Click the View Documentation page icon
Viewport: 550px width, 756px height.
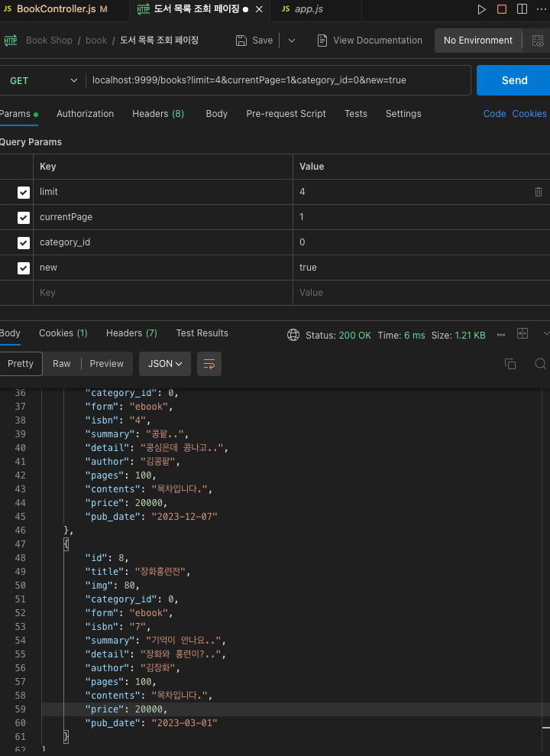(322, 41)
